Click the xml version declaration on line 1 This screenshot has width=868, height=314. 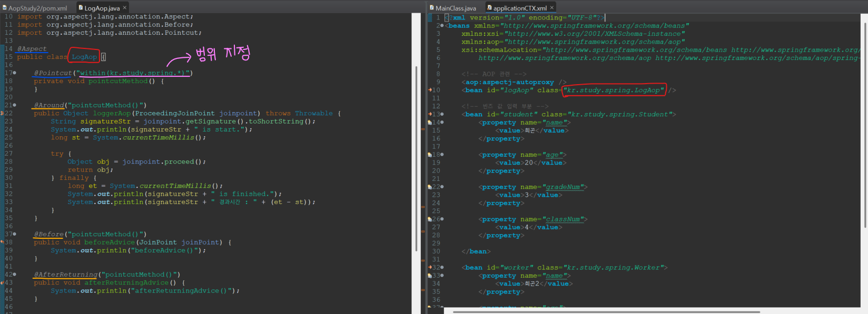click(x=525, y=18)
